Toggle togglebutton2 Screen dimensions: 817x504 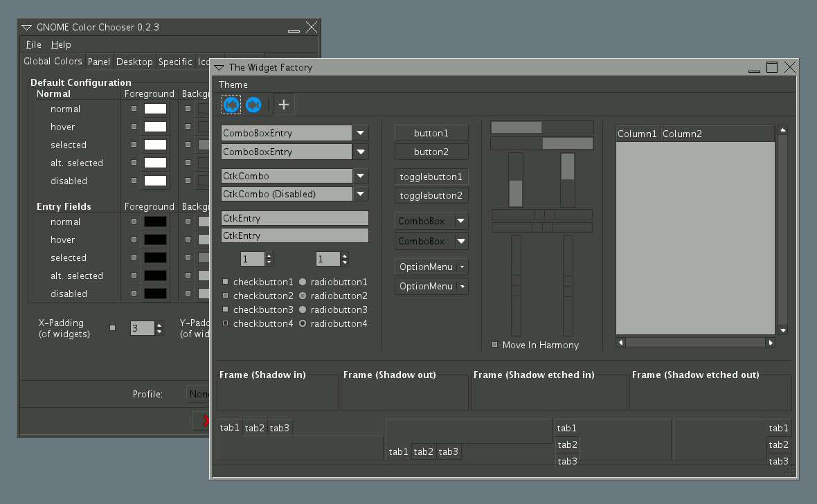coord(431,195)
